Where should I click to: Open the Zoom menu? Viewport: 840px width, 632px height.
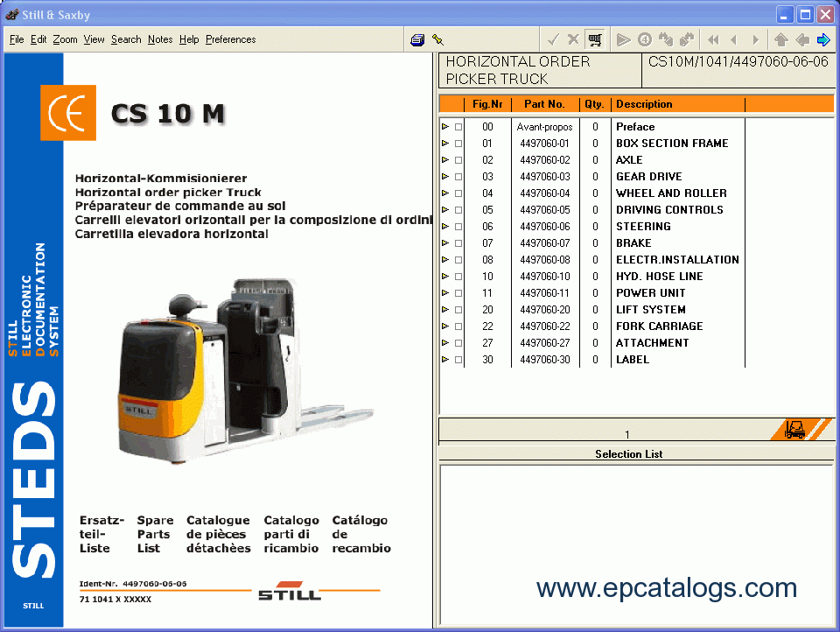click(x=65, y=39)
